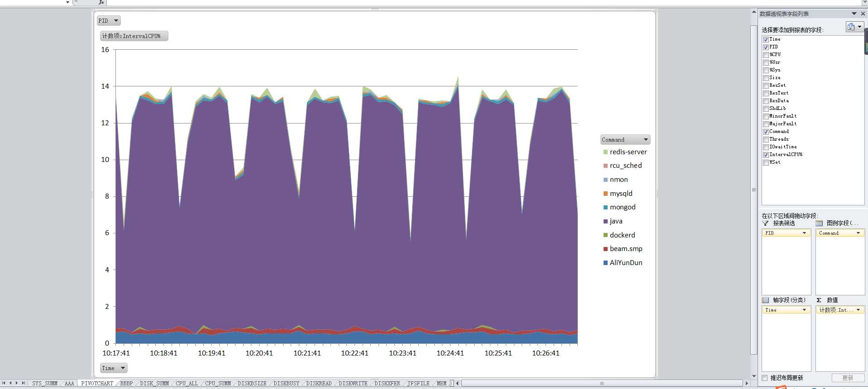The height and width of the screenshot is (389, 868).
Task: Toggle the Time field checkbox
Action: [766, 39]
